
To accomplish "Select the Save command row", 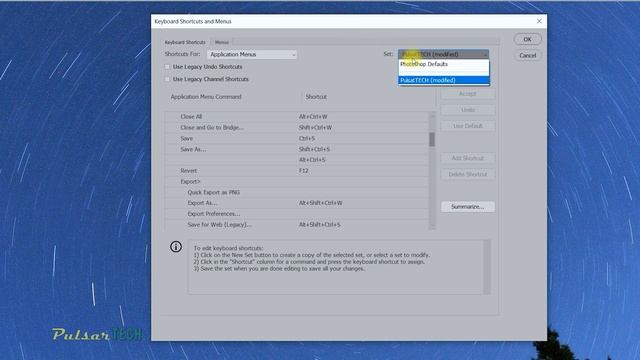I will 297,138.
